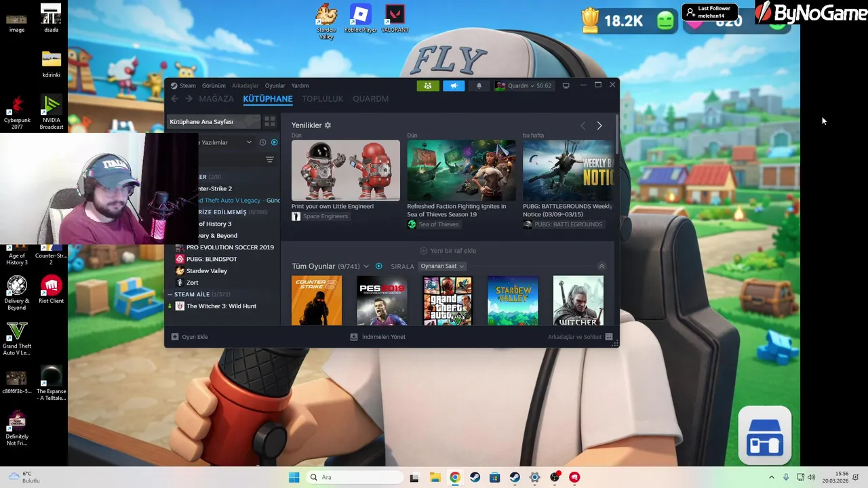Screen dimensions: 868x488
Task: Click Oyun Ekle at bottom left
Action: click(189, 337)
